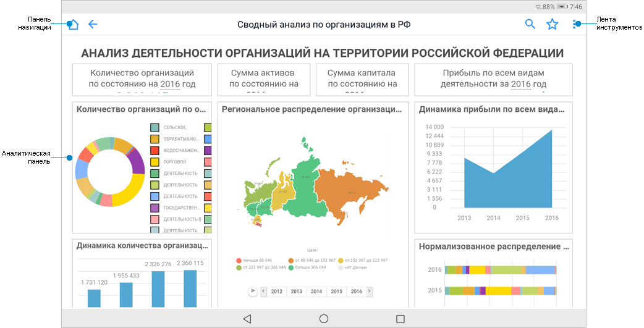Click the 2015 normalized distribution bar
The height and width of the screenshot is (328, 644).
click(501, 291)
